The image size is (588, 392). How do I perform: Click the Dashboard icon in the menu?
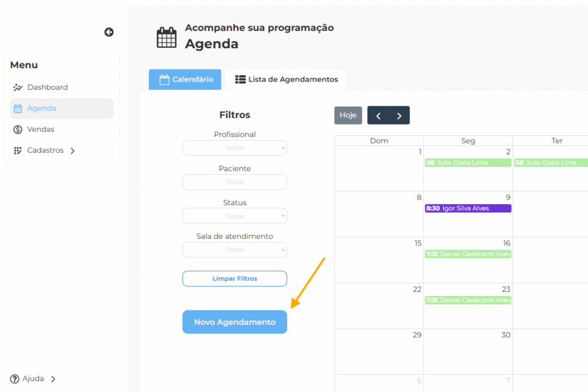click(x=18, y=87)
